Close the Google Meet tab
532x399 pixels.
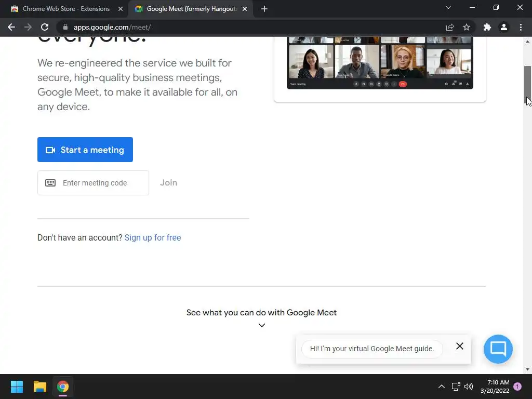pyautogui.click(x=245, y=9)
